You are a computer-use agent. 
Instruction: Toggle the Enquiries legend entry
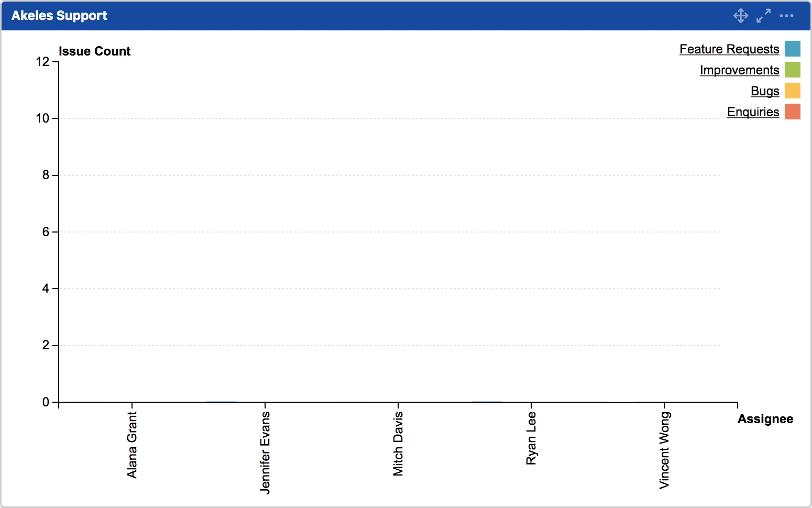tap(753, 112)
